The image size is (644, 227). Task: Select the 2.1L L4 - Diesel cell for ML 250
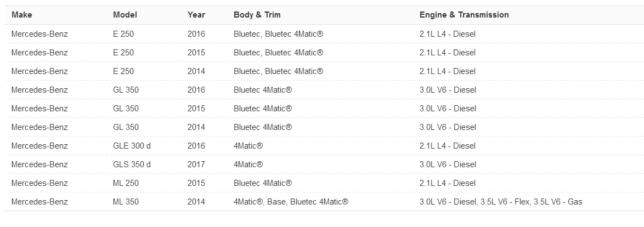448,183
